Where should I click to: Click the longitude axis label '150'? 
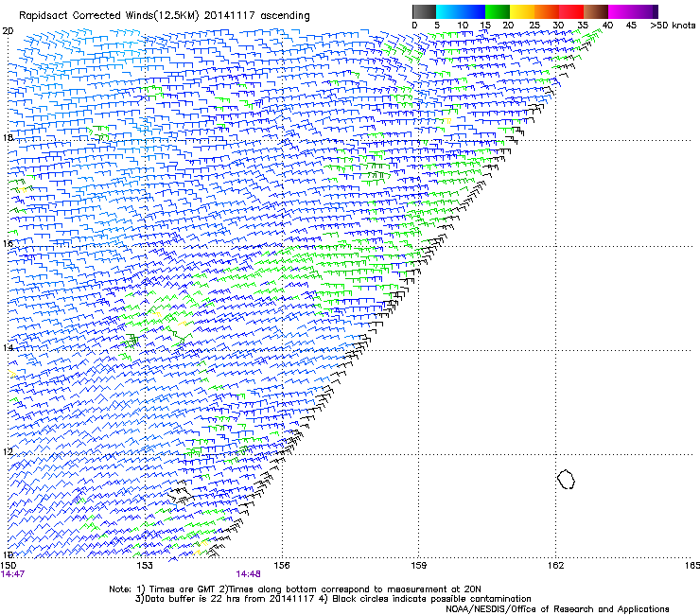[x=8, y=566]
